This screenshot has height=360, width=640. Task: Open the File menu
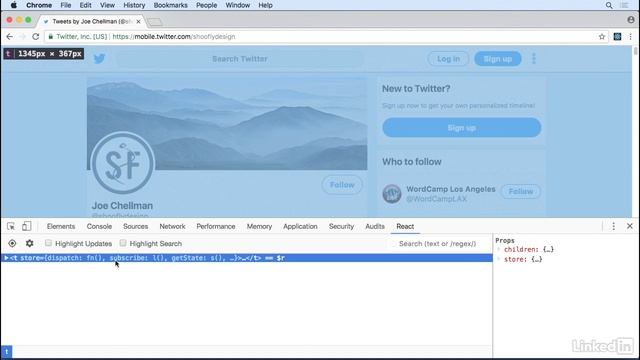click(x=66, y=5)
